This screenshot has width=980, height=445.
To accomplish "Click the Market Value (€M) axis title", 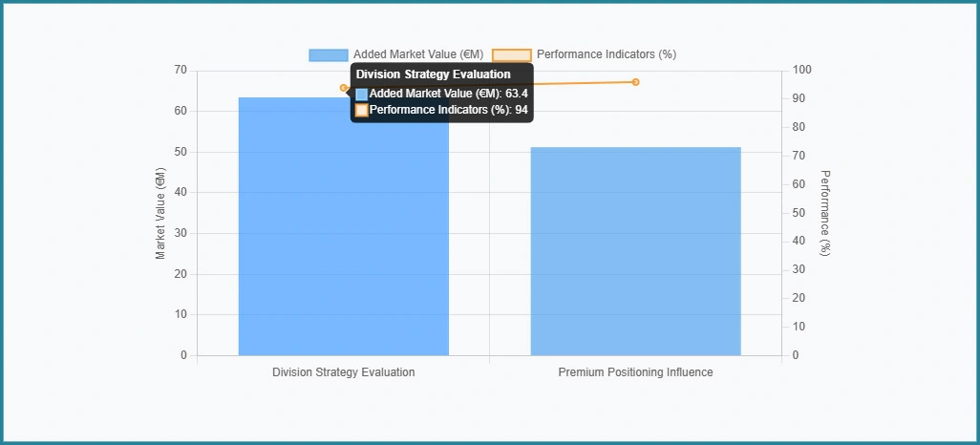I will pos(160,213).
